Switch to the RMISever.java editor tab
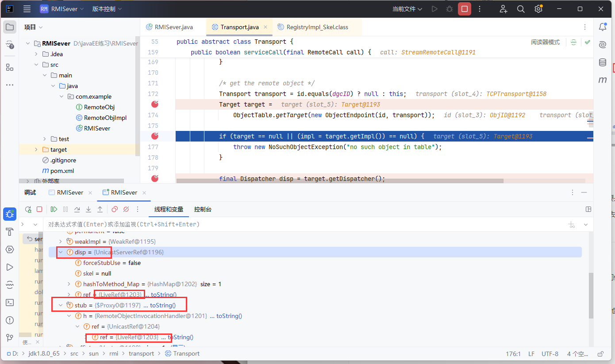 [x=173, y=27]
